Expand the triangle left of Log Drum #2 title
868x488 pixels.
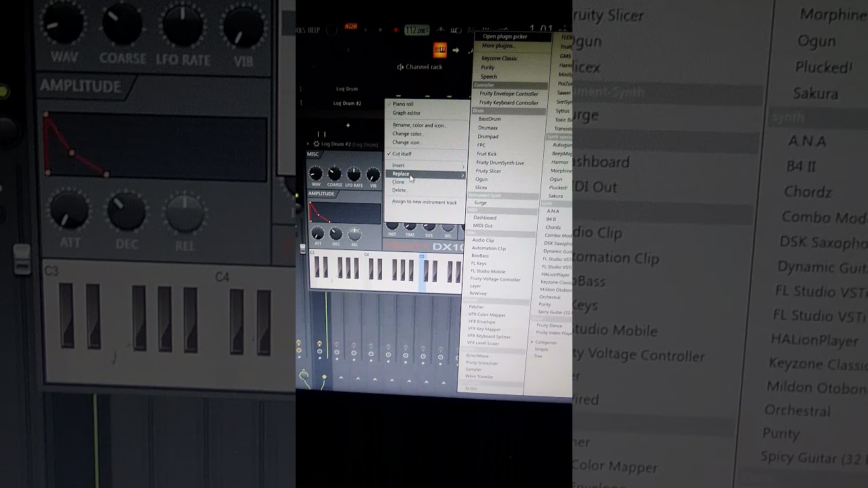coord(308,144)
